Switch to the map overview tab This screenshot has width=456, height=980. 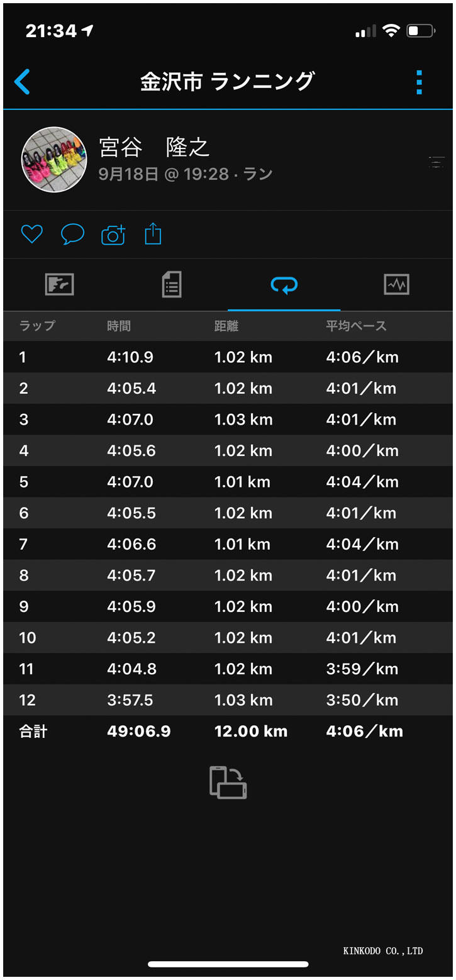[x=60, y=285]
